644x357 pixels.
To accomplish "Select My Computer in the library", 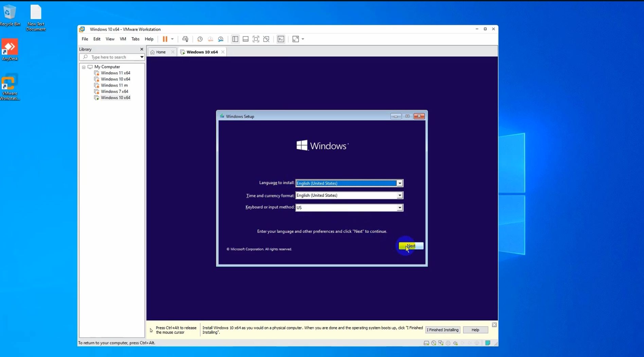I will pyautogui.click(x=107, y=67).
